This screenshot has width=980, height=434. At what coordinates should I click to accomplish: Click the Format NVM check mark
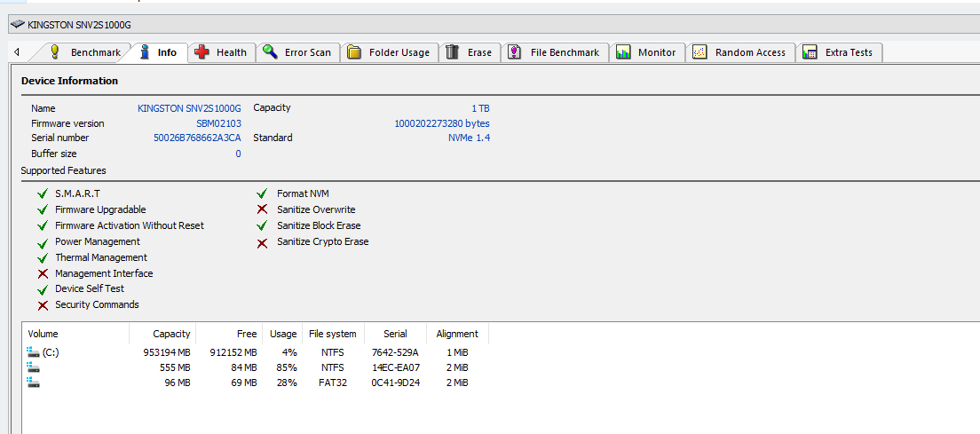click(x=263, y=193)
